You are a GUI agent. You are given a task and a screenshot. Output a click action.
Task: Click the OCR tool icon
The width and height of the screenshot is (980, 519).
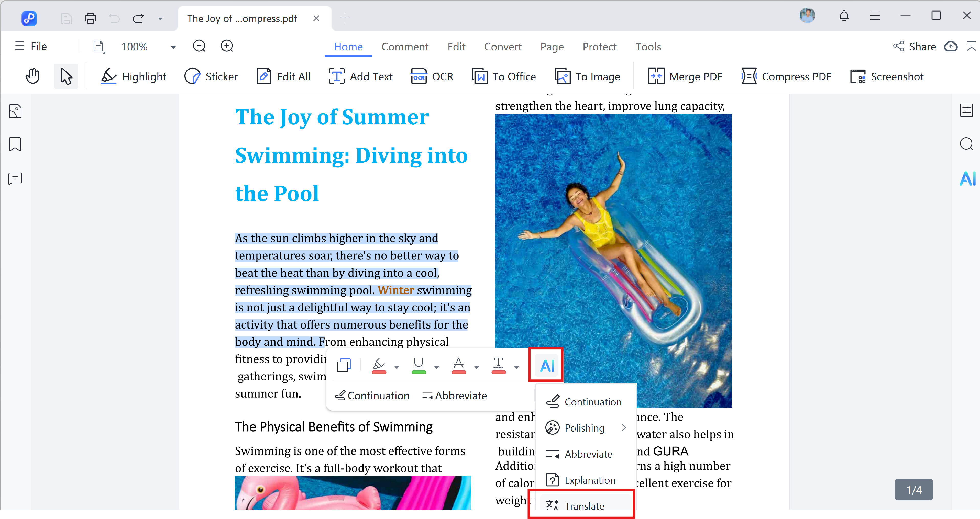point(419,76)
